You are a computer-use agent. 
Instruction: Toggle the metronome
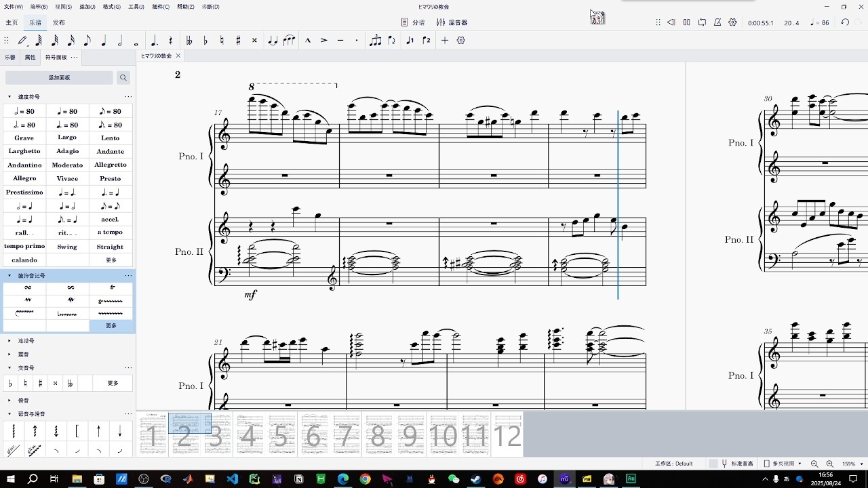[717, 22]
